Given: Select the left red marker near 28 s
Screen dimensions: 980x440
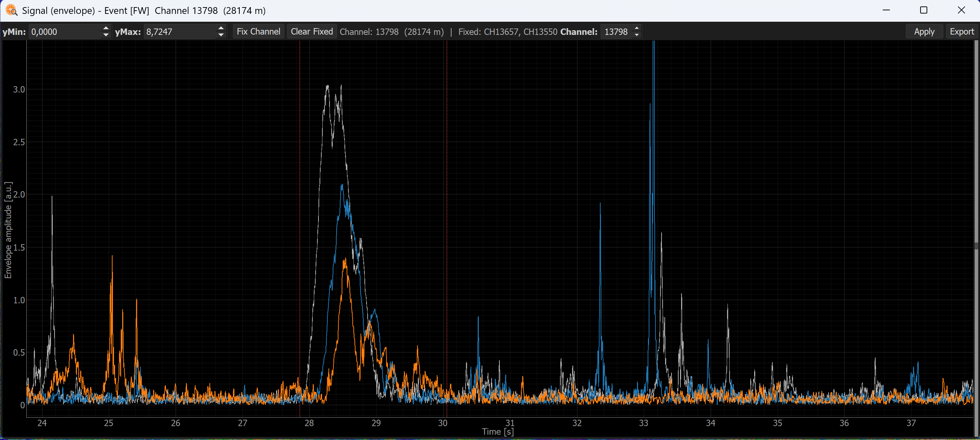Looking at the screenshot, I should pyautogui.click(x=300, y=228).
